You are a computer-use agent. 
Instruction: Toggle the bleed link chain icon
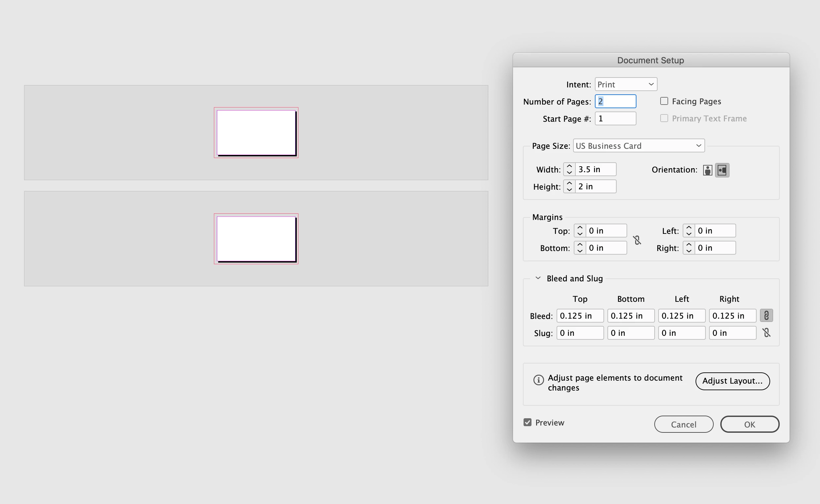pos(766,315)
